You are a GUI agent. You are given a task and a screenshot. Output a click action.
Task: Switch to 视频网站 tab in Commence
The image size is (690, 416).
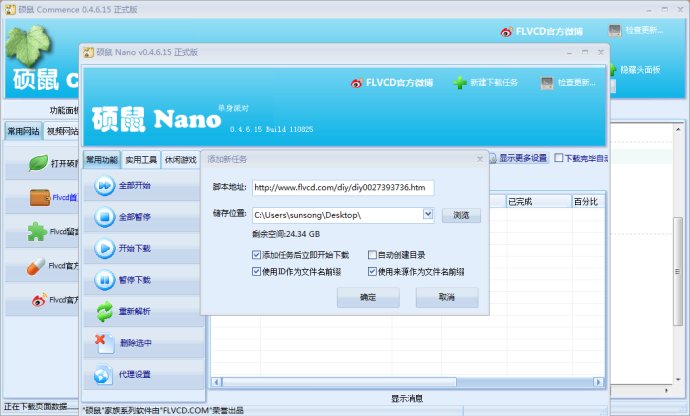62,131
